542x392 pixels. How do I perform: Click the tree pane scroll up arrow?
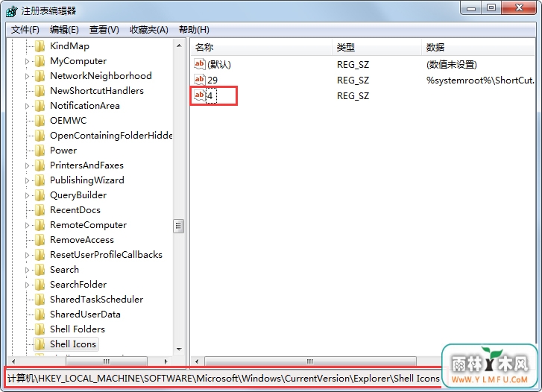(179, 45)
